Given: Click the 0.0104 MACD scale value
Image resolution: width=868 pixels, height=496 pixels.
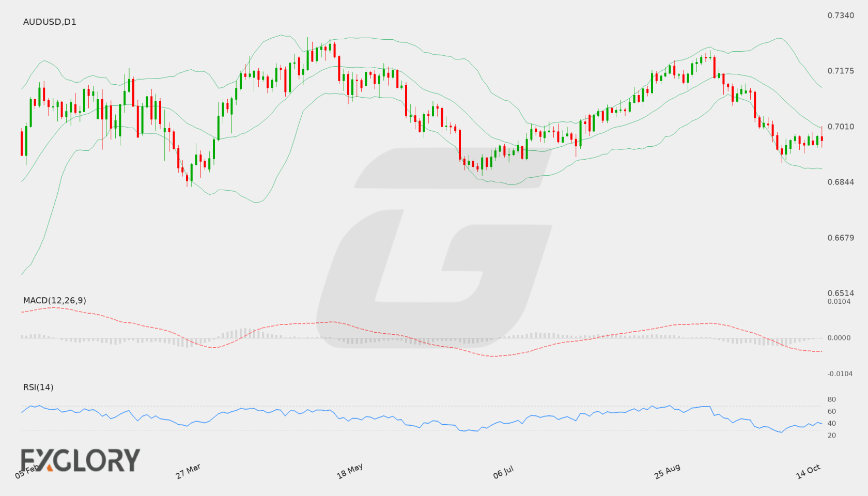Looking at the screenshot, I should point(839,301).
